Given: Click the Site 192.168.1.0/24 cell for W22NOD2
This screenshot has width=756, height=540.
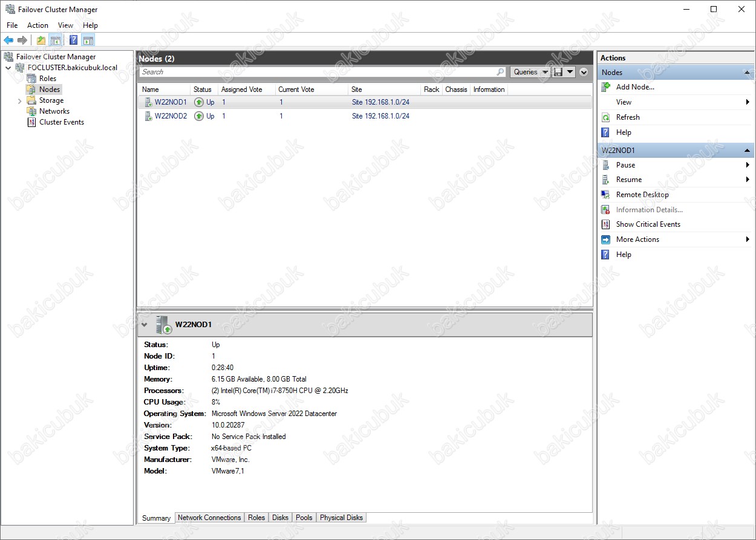Looking at the screenshot, I should 380,116.
